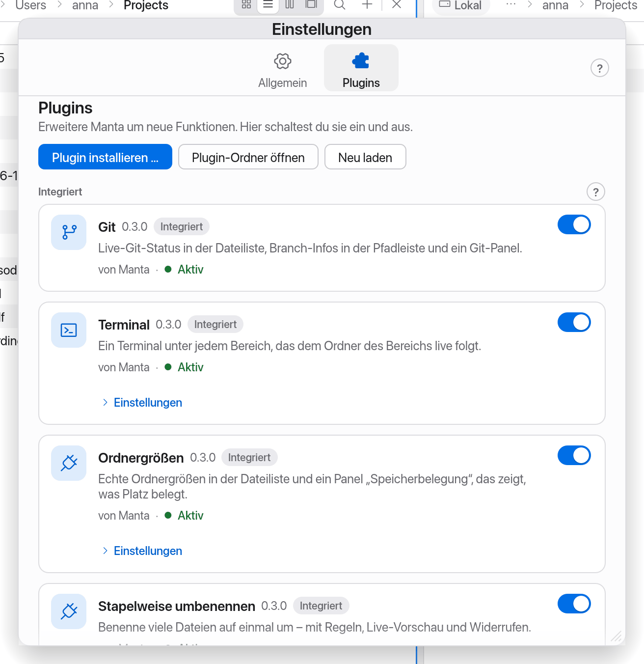Viewport: 644px width, 664px height.
Task: Open help in the settings header
Action: point(600,68)
